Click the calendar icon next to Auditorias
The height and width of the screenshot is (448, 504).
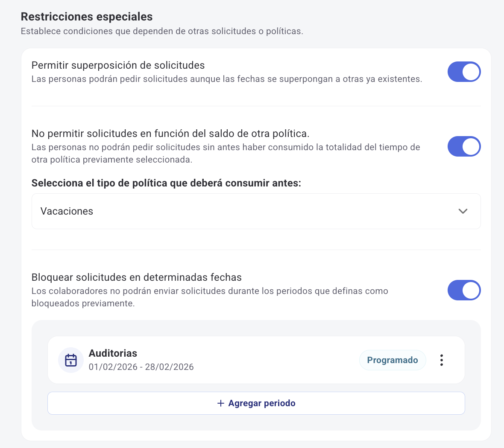point(70,360)
